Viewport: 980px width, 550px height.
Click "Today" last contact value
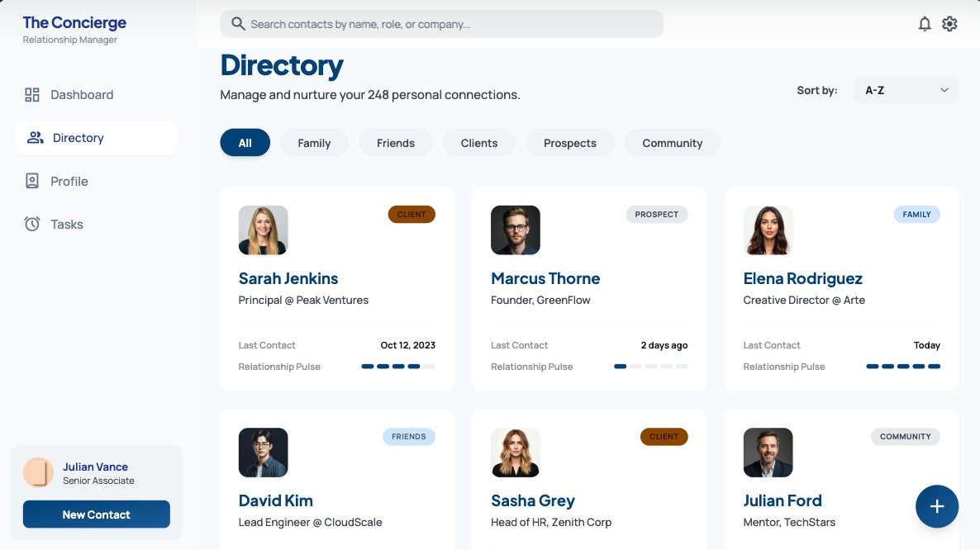[x=927, y=345]
